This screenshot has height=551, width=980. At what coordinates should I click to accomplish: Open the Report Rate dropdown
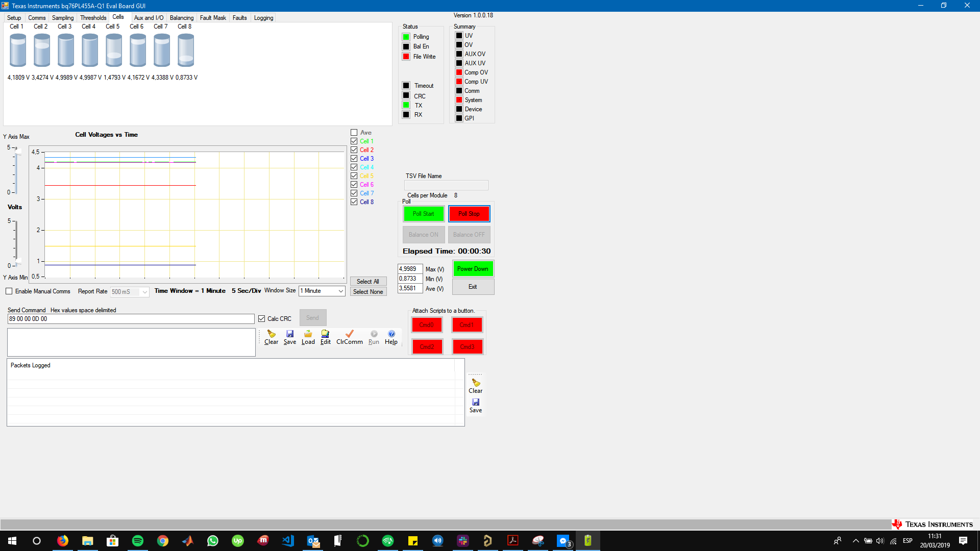130,292
